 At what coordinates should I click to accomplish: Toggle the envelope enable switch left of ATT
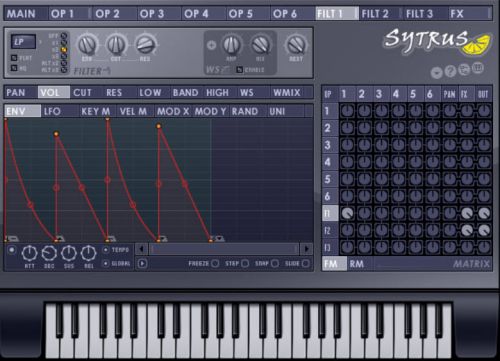tap(12, 250)
